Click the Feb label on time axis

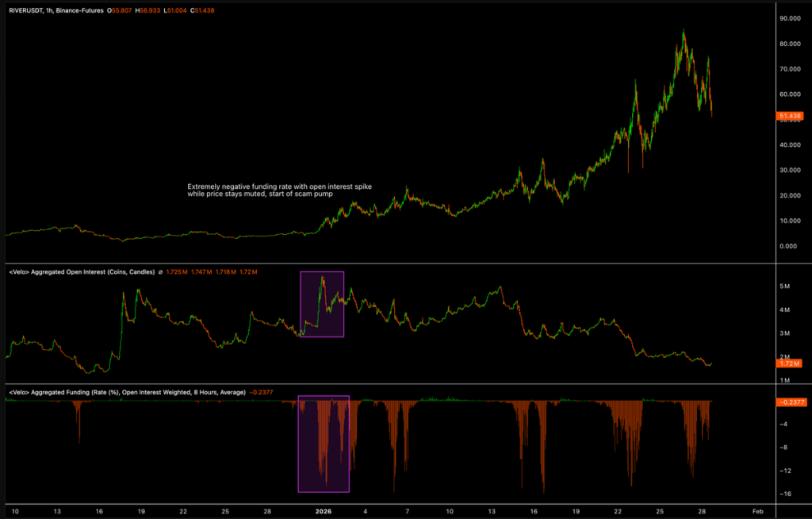[757, 511]
